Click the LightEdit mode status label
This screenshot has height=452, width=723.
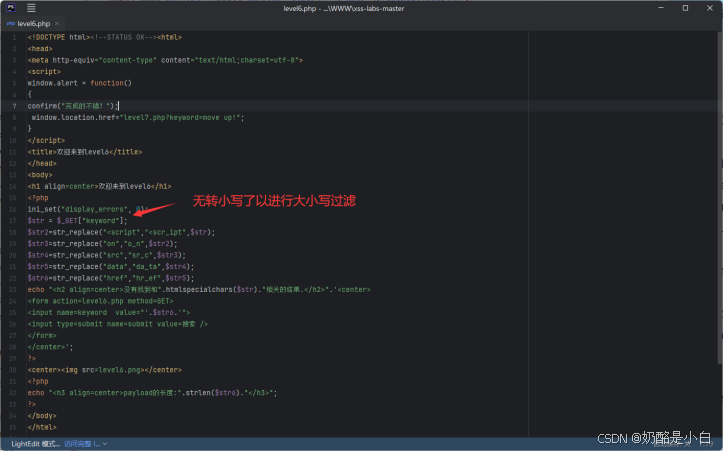(36, 444)
